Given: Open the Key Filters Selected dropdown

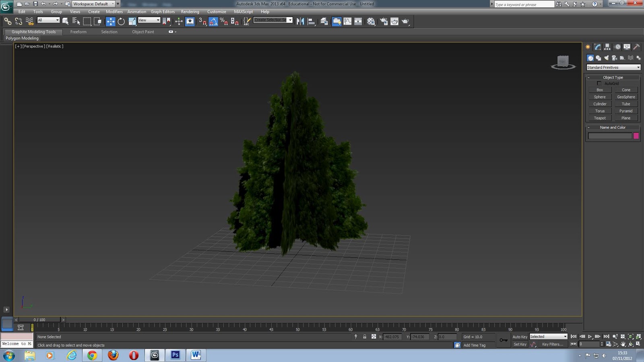Looking at the screenshot, I should tap(548, 337).
